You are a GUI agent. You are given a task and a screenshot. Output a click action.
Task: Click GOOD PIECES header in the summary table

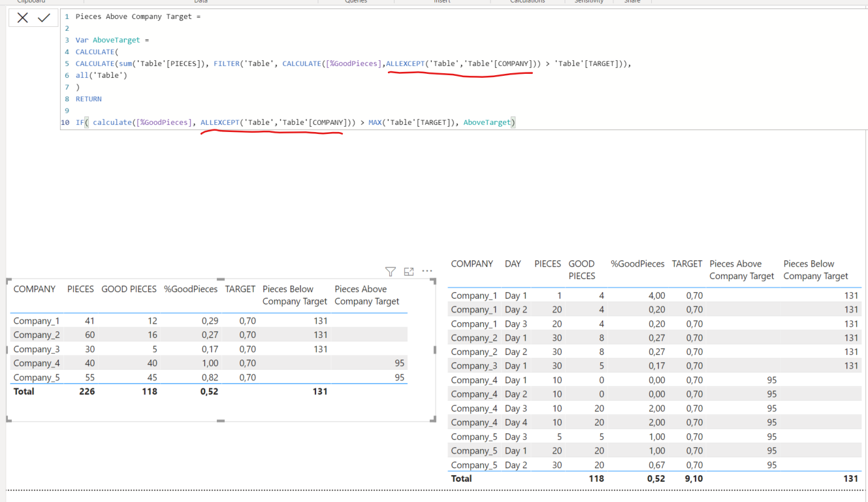[129, 289]
